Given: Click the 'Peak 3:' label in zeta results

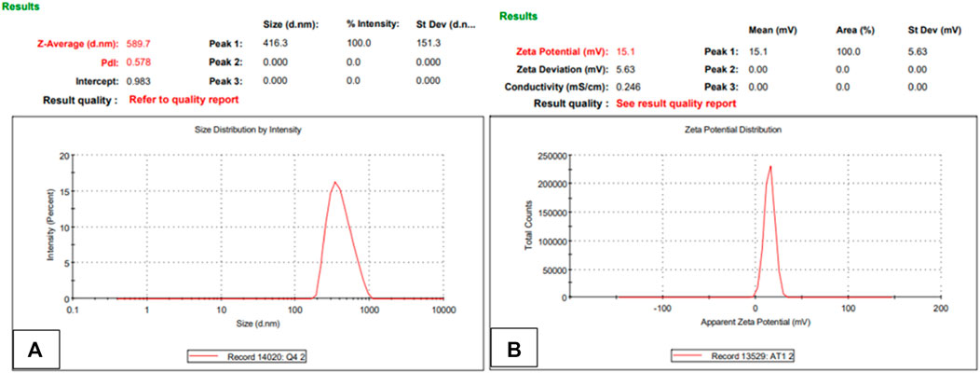Looking at the screenshot, I should pyautogui.click(x=721, y=87).
